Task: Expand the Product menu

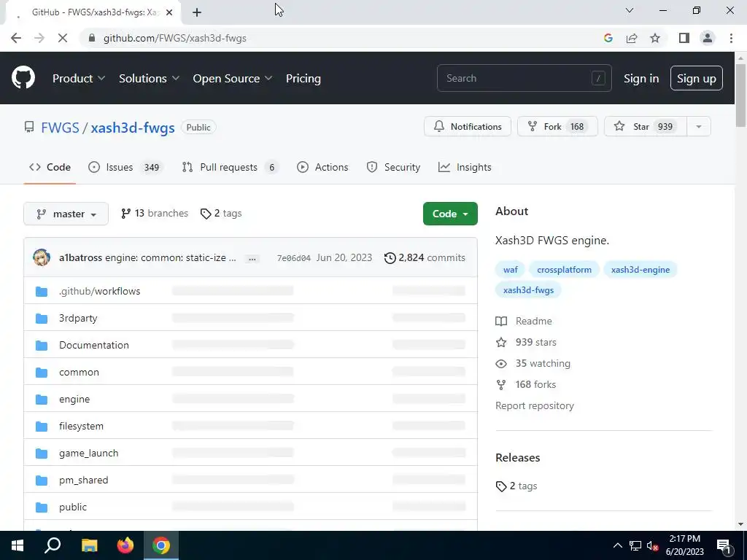Action: click(79, 78)
